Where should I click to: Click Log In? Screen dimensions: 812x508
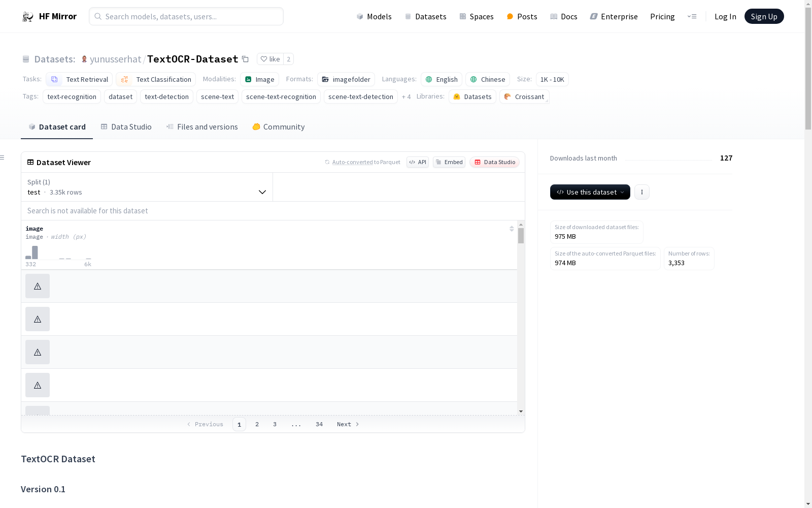tap(725, 16)
